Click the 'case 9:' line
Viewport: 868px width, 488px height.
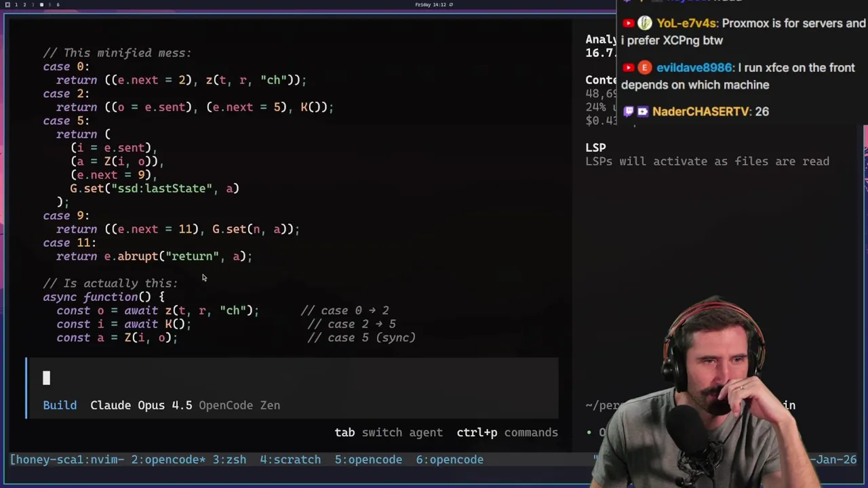click(66, 216)
